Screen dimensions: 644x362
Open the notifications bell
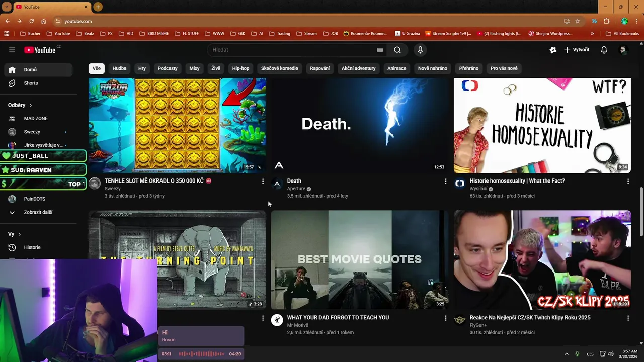pyautogui.click(x=604, y=50)
